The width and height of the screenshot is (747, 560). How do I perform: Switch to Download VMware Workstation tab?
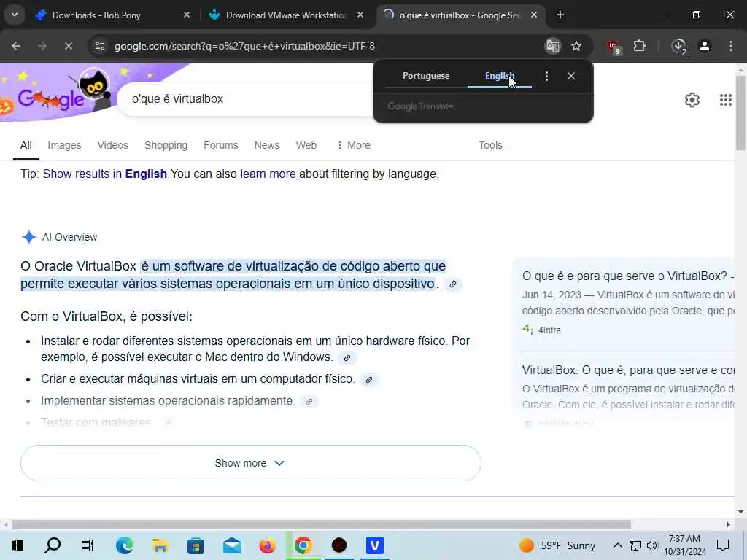(x=286, y=15)
